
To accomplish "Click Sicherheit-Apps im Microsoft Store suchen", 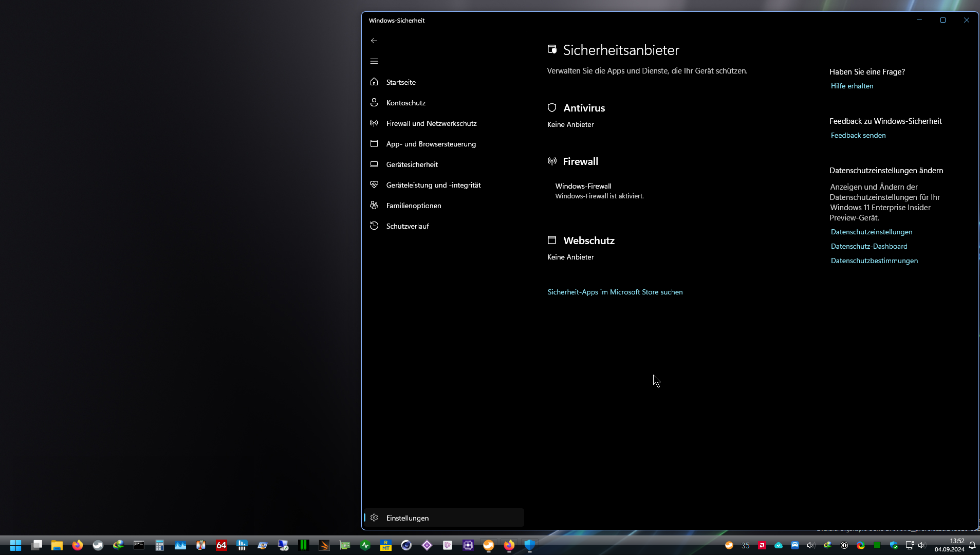I will tap(615, 292).
